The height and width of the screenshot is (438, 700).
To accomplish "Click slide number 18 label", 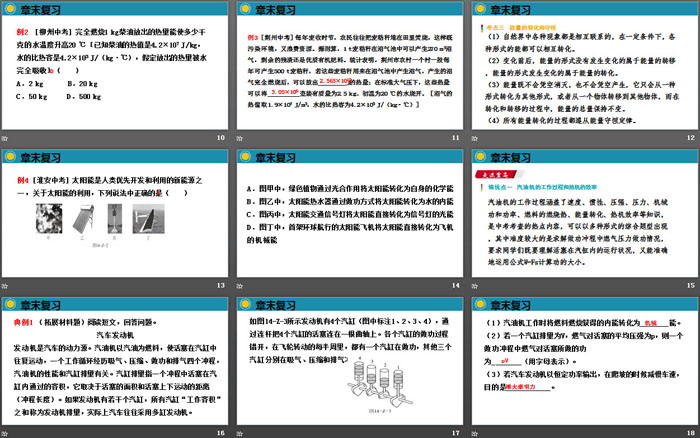I will (x=688, y=431).
